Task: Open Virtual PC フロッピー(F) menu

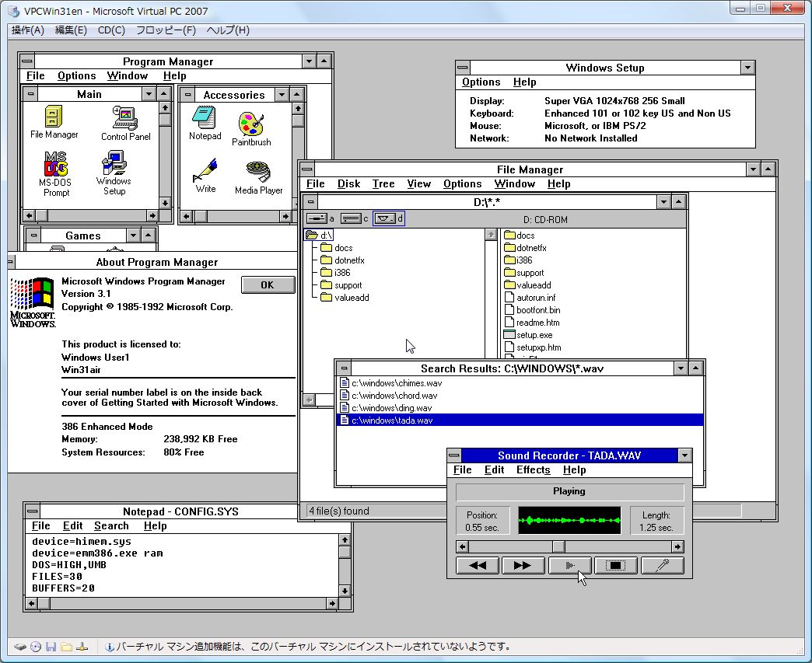Action: click(166, 30)
